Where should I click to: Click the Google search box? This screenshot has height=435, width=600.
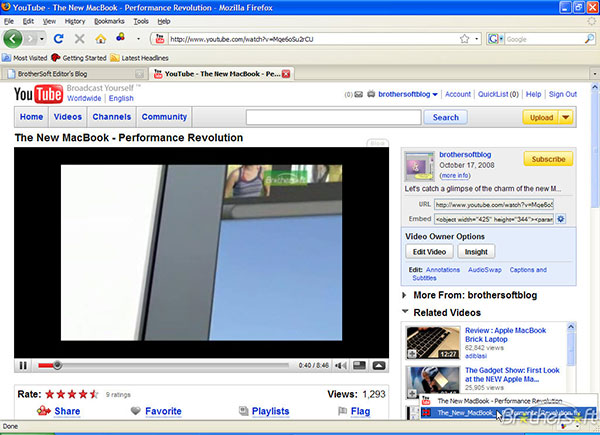coord(544,39)
